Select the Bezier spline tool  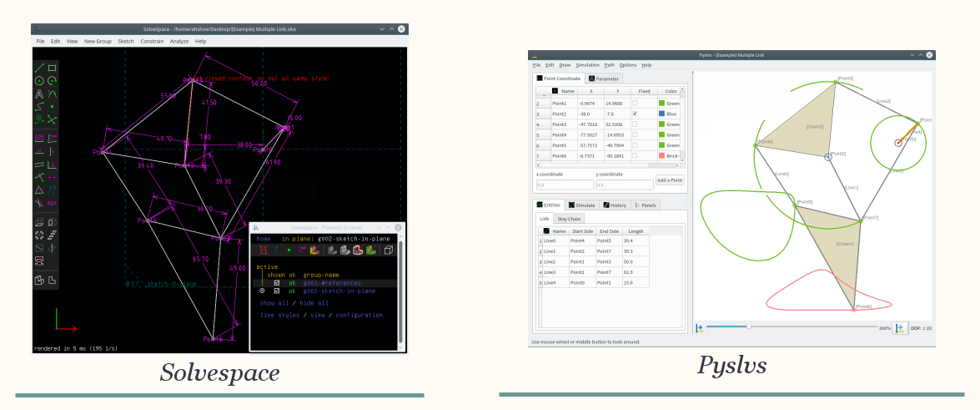tap(39, 106)
